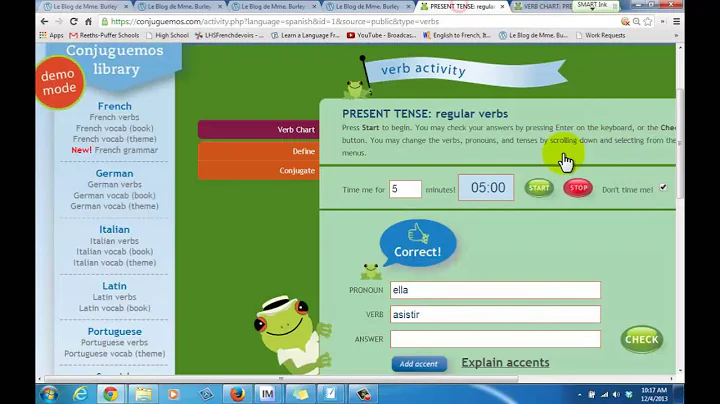Open New! French grammar link
Image resolution: width=720 pixels, height=404 pixels.
114,150
